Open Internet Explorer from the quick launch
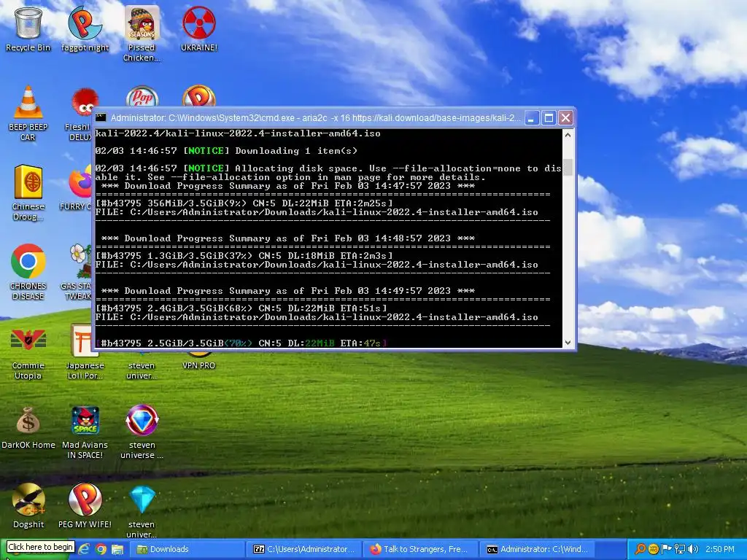Viewport: 747px width, 560px height. (84, 549)
